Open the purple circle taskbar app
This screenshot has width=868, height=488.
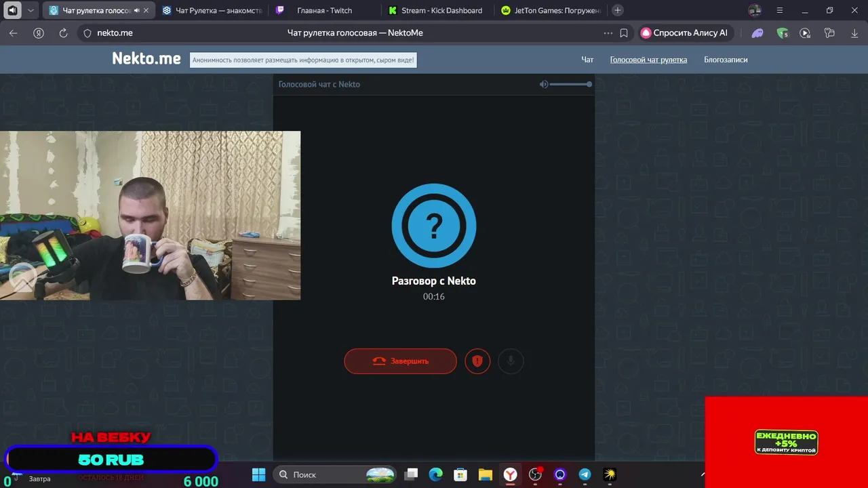tap(560, 474)
